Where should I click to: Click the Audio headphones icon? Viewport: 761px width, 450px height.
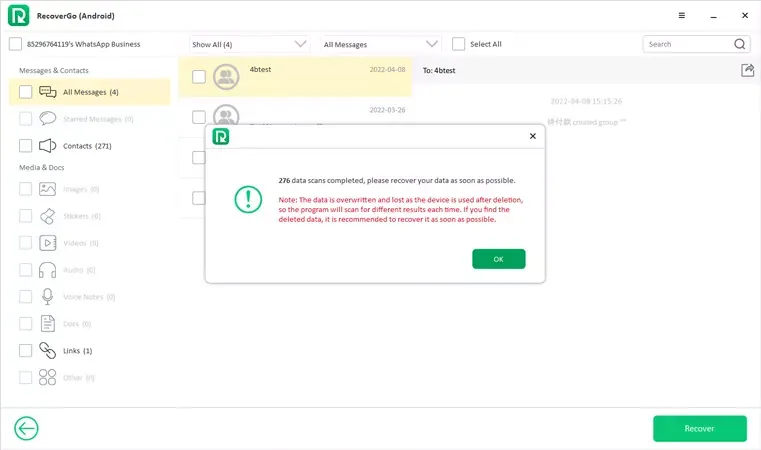tap(48, 269)
